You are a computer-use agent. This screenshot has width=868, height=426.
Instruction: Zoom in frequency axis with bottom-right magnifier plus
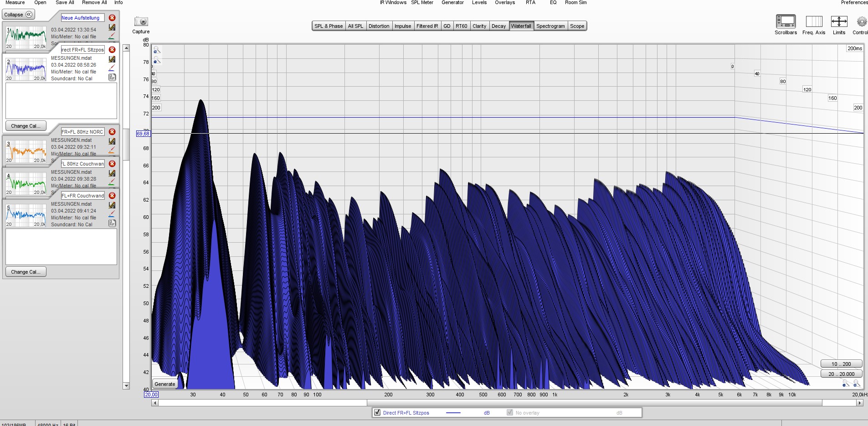pyautogui.click(x=856, y=383)
